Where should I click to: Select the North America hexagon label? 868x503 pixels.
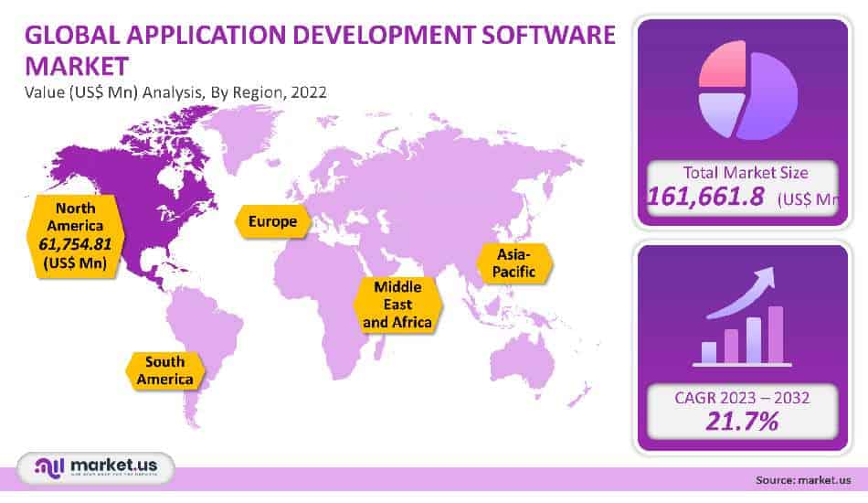(75, 234)
